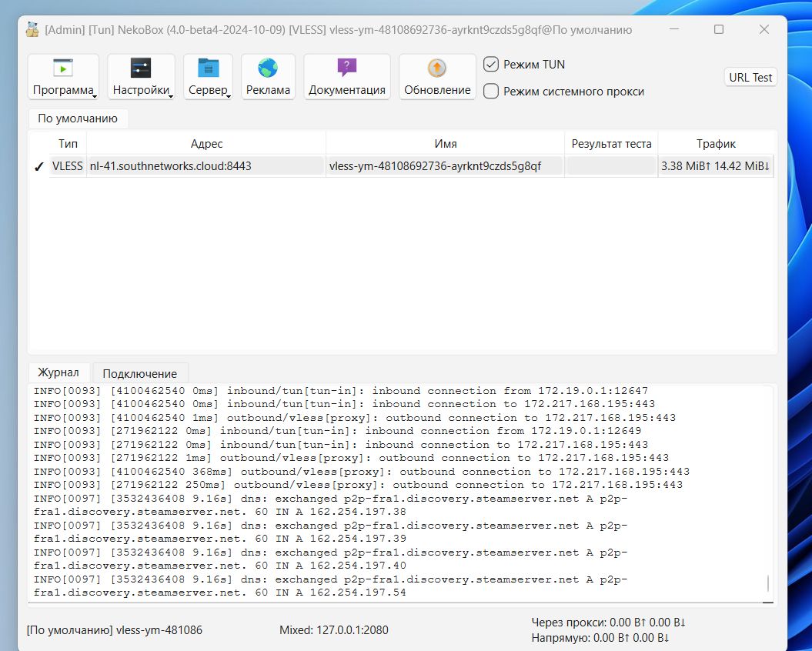Select the VLESS type cell
The image size is (812, 651).
67,166
